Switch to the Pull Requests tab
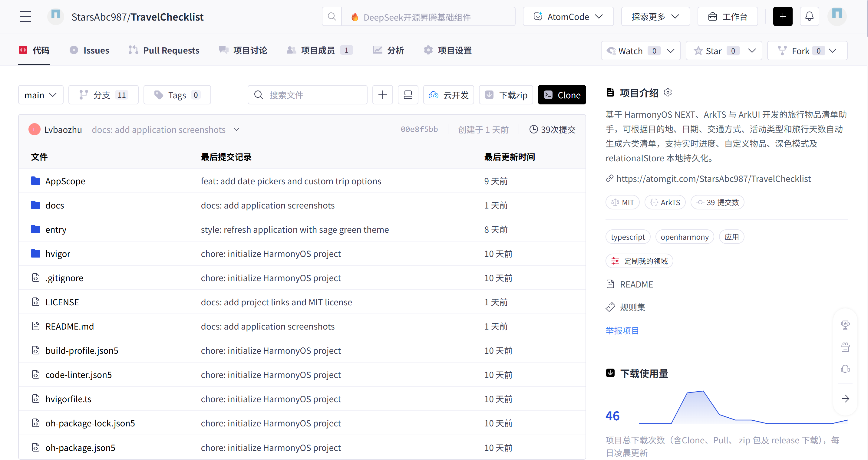Image resolution: width=868 pixels, height=460 pixels. tap(164, 51)
